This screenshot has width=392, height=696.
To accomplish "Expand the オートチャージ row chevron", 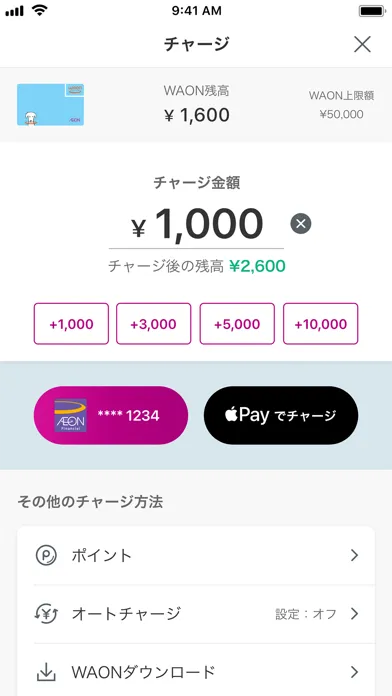I will 354,614.
